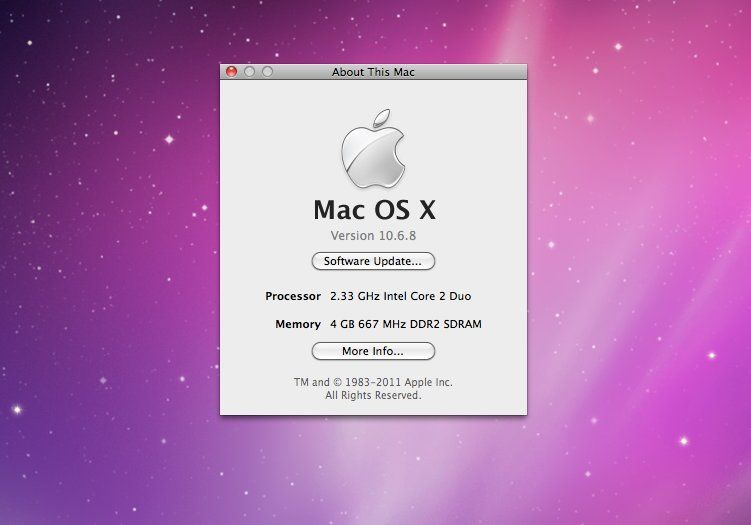Click the All Rights Reserved text
Screen dimensions: 751x525
(373, 395)
